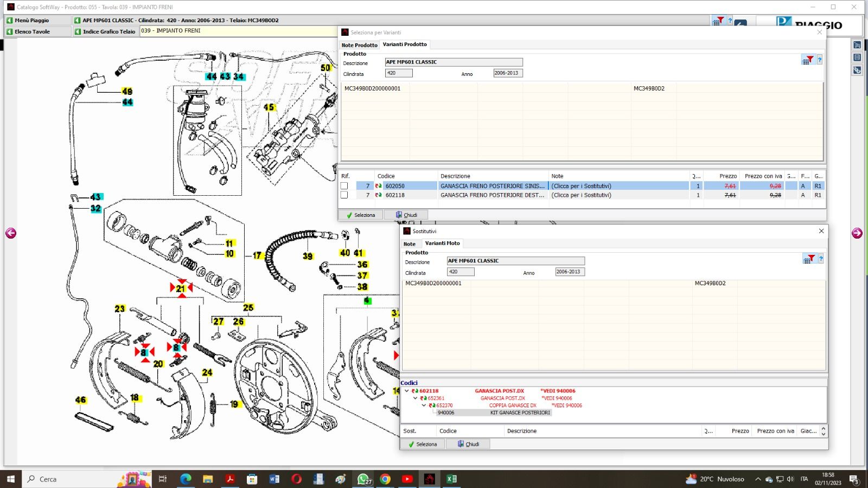This screenshot has height=488, width=868.
Task: Click the list document icon in right sidebar
Action: [x=857, y=57]
